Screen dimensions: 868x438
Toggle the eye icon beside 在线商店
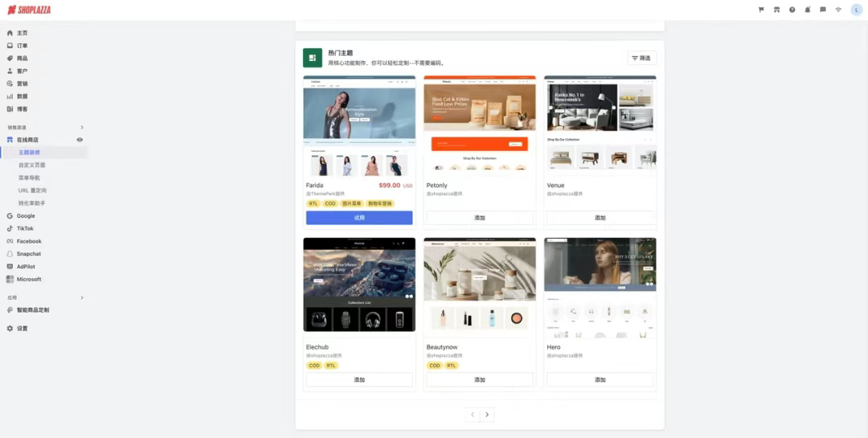pyautogui.click(x=80, y=140)
